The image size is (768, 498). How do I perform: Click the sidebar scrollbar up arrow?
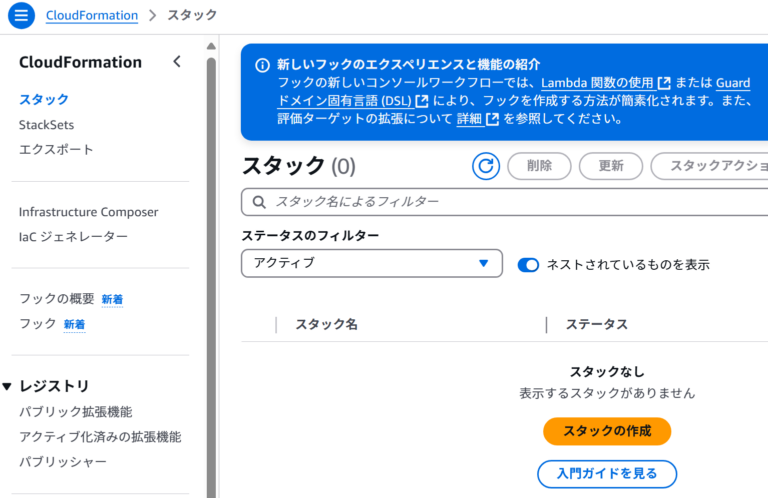[x=211, y=46]
